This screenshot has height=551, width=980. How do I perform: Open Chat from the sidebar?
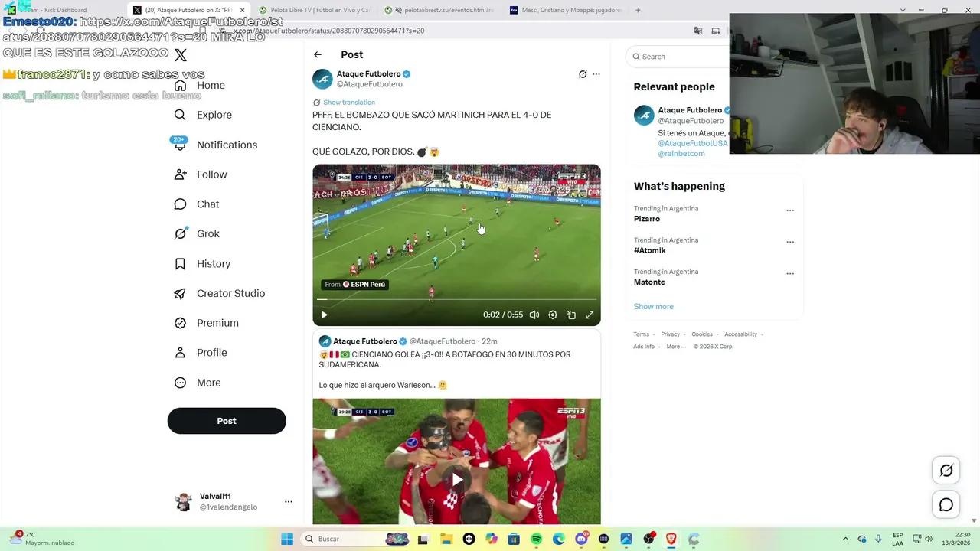point(197,204)
